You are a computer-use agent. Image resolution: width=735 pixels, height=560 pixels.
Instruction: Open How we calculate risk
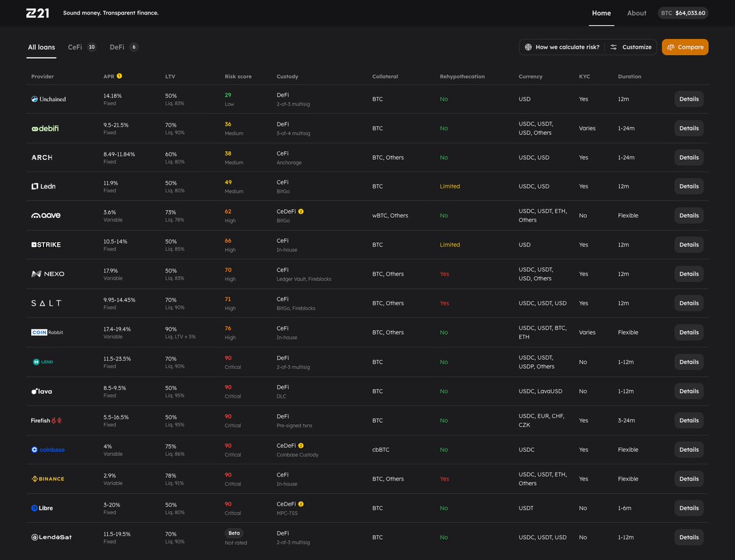(x=562, y=47)
